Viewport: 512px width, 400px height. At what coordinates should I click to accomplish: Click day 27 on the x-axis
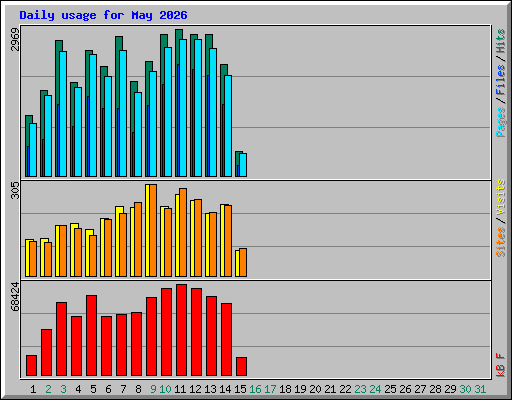[420, 389]
